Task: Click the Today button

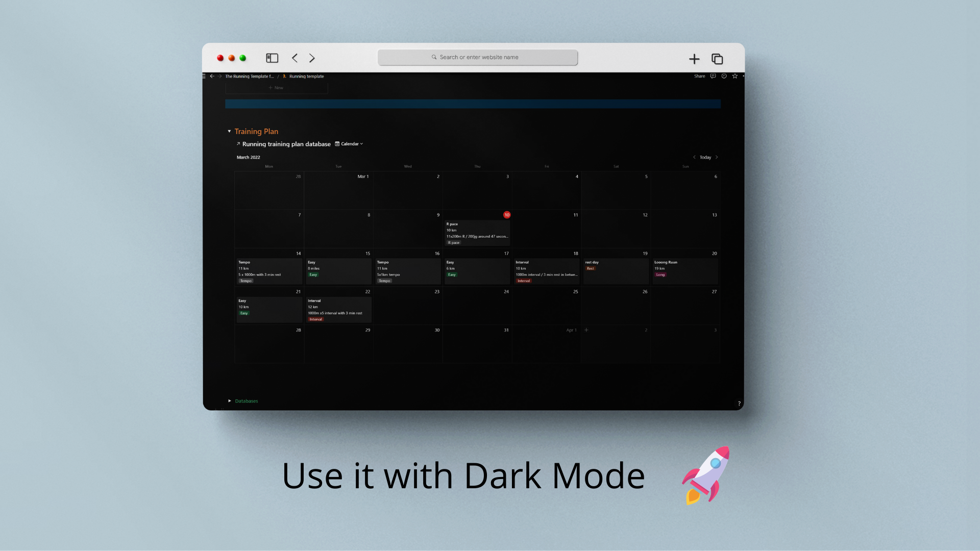Action: [x=705, y=157]
